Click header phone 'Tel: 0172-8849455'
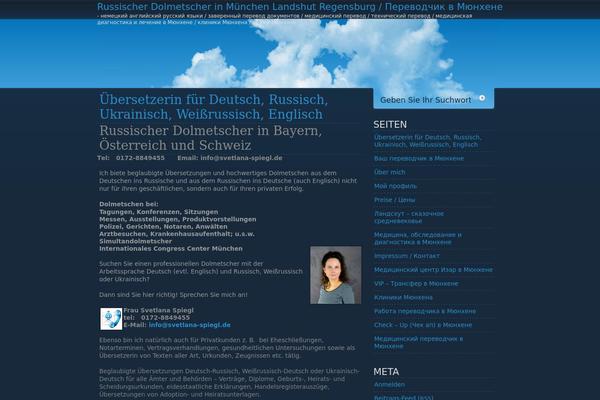This screenshot has width=600, height=400. pyautogui.click(x=131, y=158)
